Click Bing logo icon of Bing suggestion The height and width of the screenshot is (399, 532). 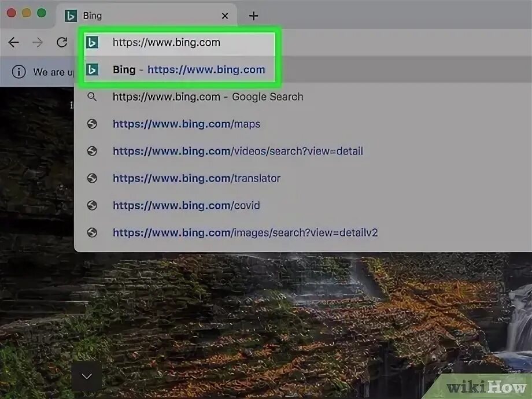[92, 69]
